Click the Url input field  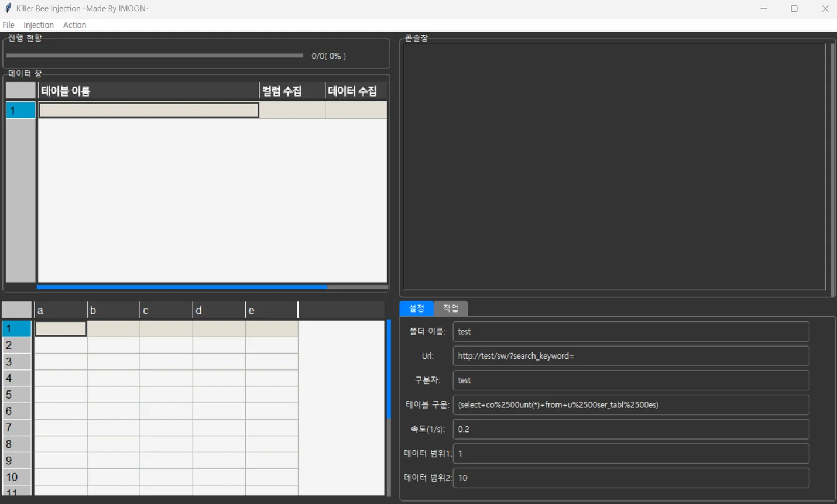[631, 356]
